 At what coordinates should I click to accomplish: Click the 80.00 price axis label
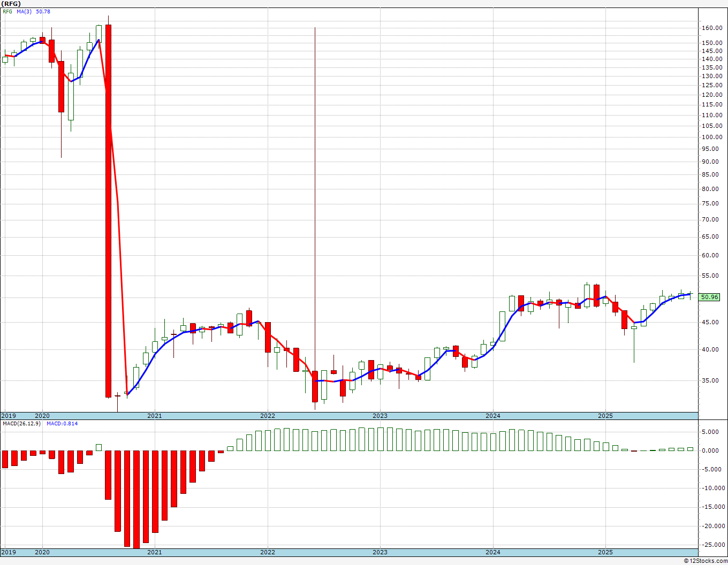coord(711,189)
